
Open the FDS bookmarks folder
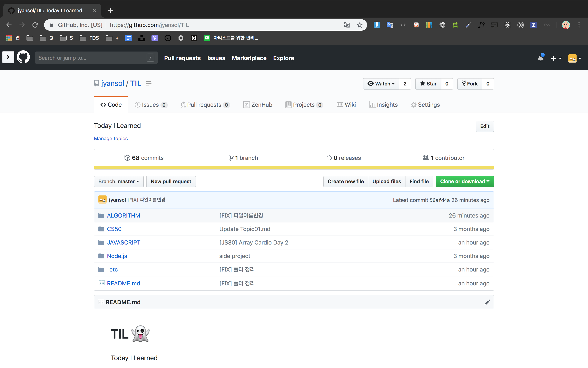[89, 38]
